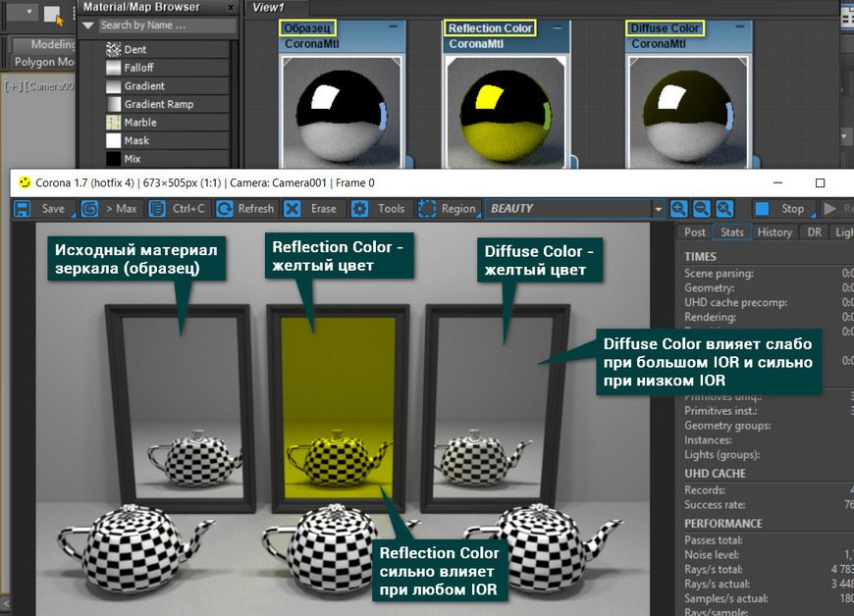Erase the frame buffer with Erase button
The width and height of the screenshot is (854, 616).
(x=311, y=209)
